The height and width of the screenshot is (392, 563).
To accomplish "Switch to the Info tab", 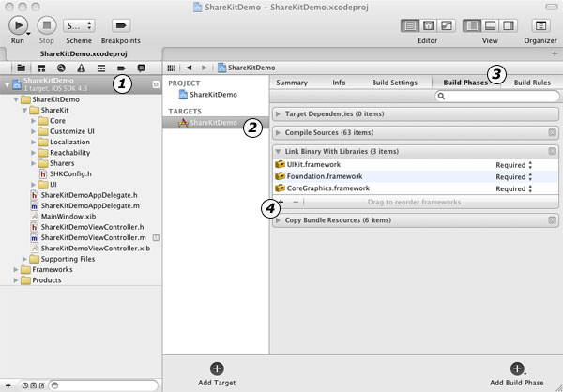I will click(339, 83).
